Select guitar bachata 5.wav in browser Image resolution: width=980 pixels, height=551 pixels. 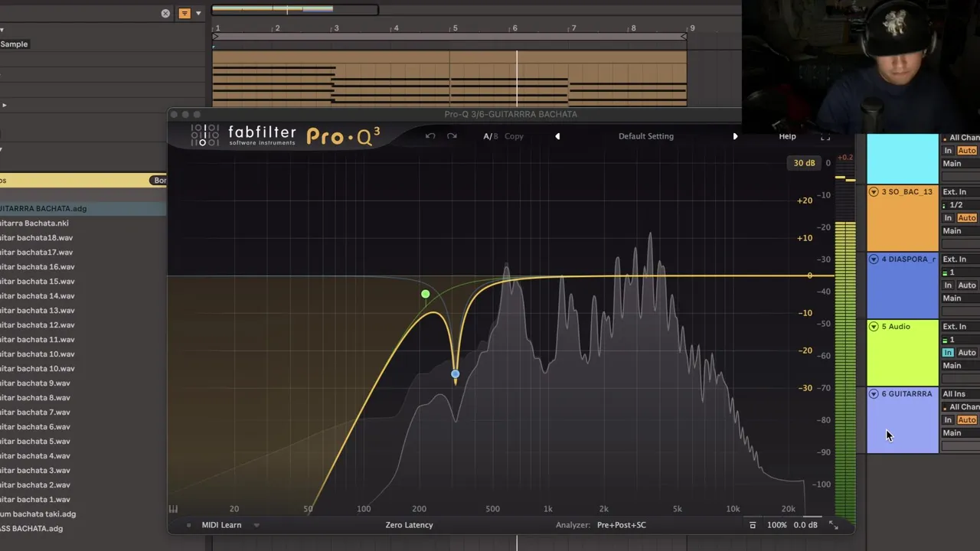34,442
